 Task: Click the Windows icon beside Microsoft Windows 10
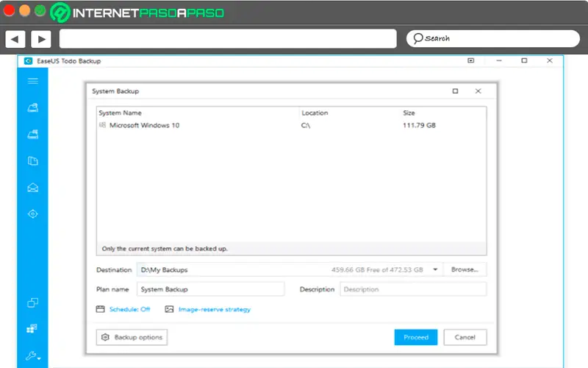102,125
